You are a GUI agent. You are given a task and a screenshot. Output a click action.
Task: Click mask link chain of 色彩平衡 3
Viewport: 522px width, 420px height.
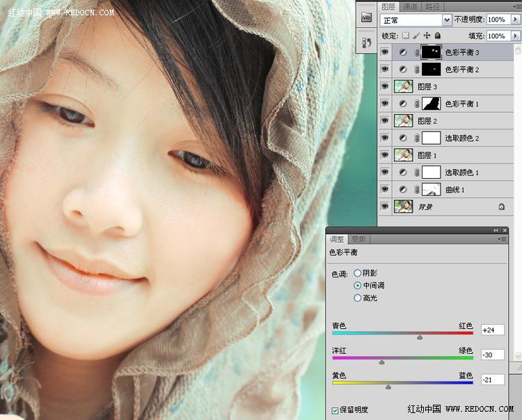(417, 52)
